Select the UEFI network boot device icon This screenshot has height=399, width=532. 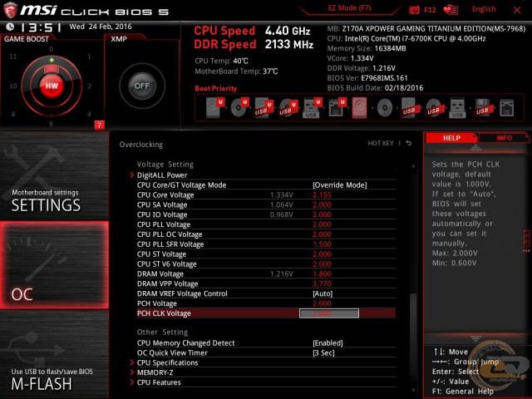337,107
